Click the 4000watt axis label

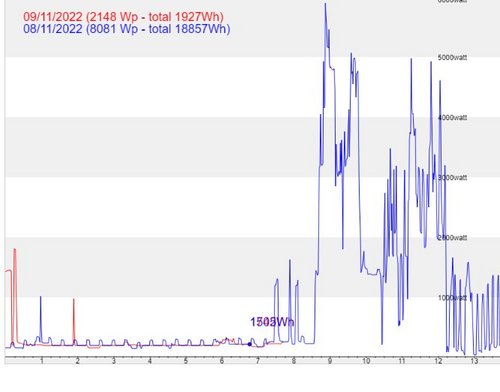click(452, 118)
